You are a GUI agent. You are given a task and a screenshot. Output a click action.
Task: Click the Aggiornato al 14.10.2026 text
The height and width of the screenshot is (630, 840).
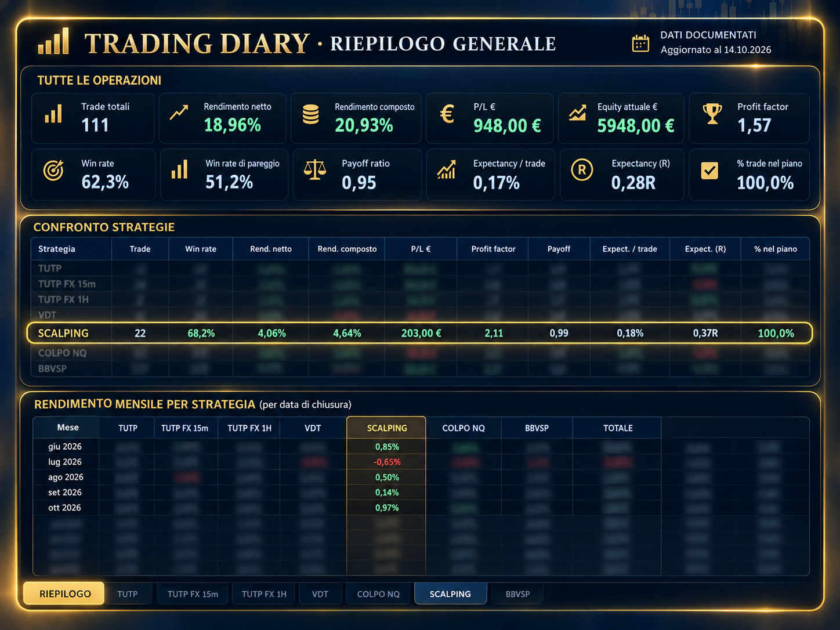pos(716,50)
